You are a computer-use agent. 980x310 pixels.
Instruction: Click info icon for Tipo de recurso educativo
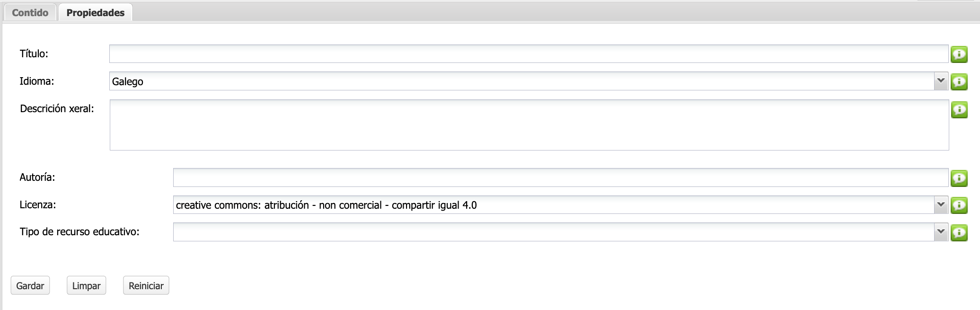pyautogui.click(x=959, y=232)
